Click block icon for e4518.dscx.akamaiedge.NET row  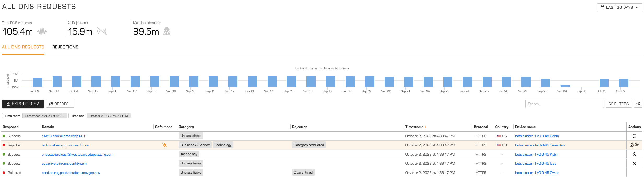634,136
